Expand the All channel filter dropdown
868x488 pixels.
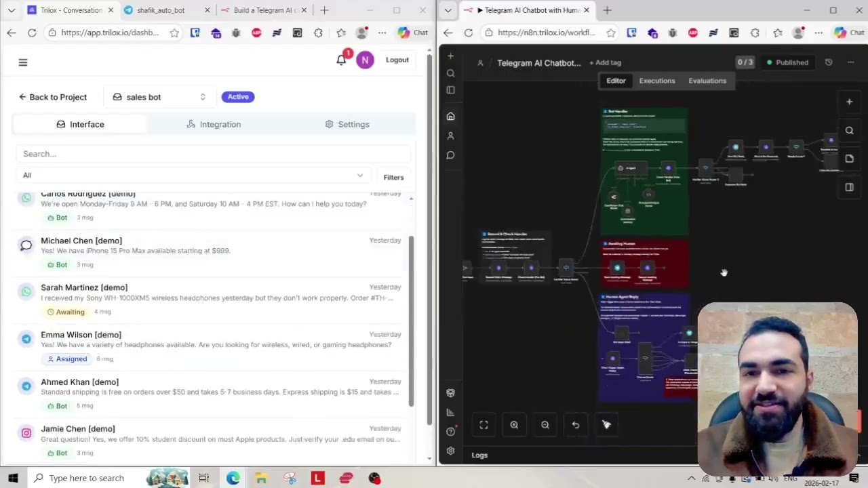[193, 175]
